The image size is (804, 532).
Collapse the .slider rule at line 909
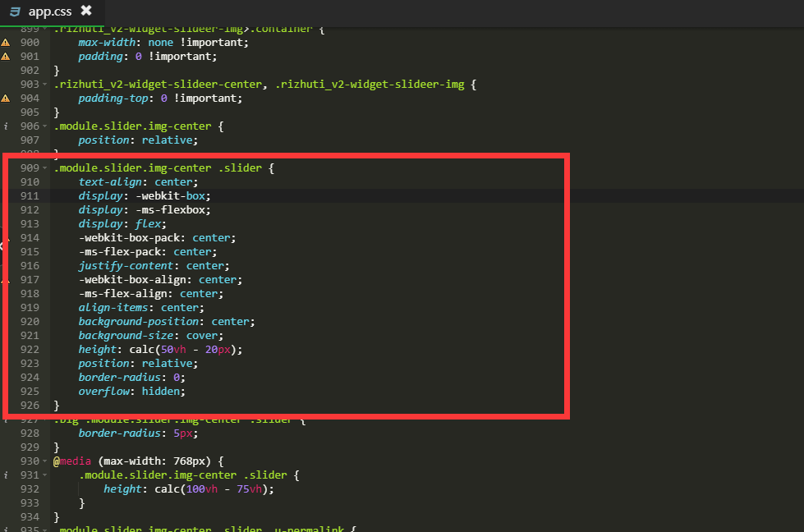(x=45, y=168)
